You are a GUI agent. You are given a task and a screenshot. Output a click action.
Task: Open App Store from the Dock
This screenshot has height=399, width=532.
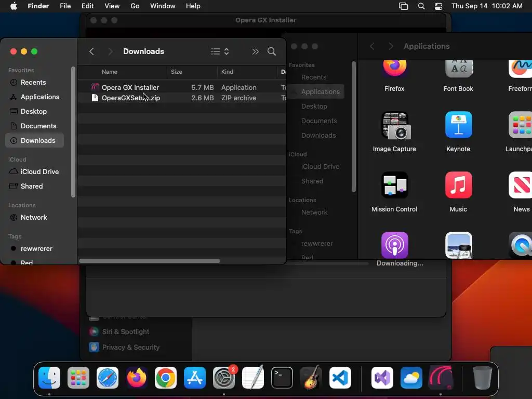point(195,378)
